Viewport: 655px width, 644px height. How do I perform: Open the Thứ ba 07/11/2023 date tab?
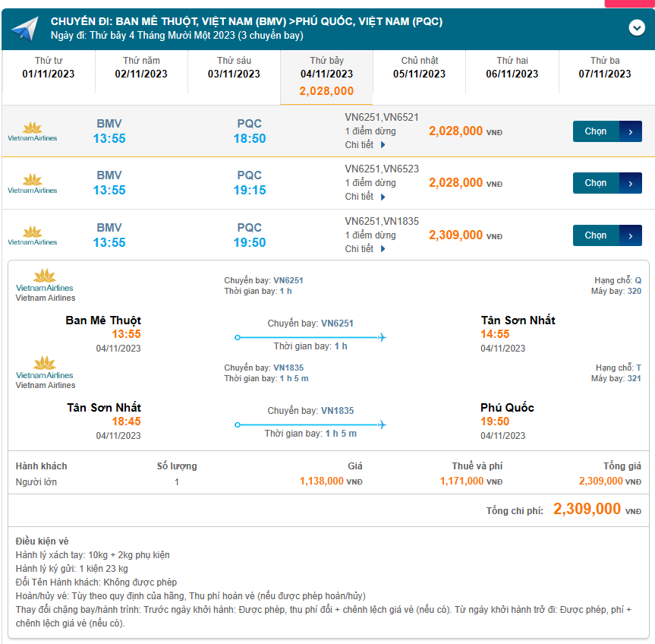tap(604, 71)
